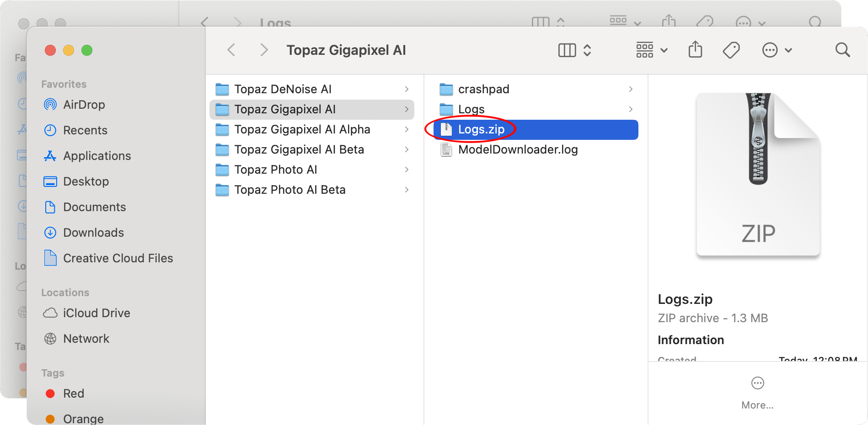Go forward using the toolbar forward arrow
The height and width of the screenshot is (425, 868).
(x=264, y=50)
